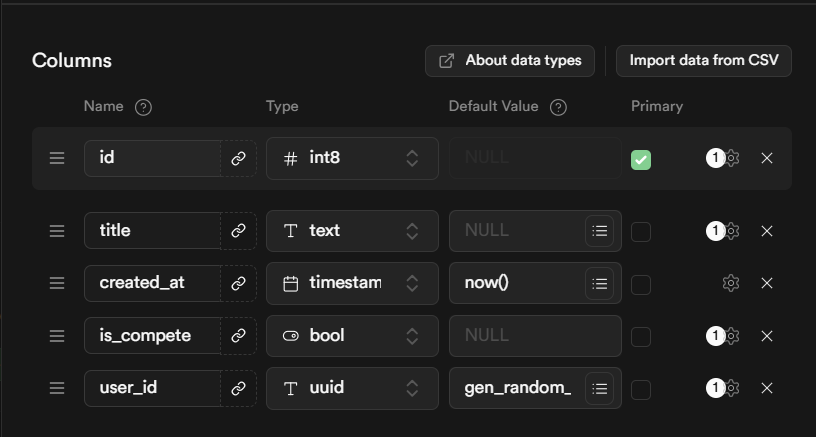The width and height of the screenshot is (816, 437).
Task: Expand the timestamp type dropdown for created_at
Action: pos(352,283)
